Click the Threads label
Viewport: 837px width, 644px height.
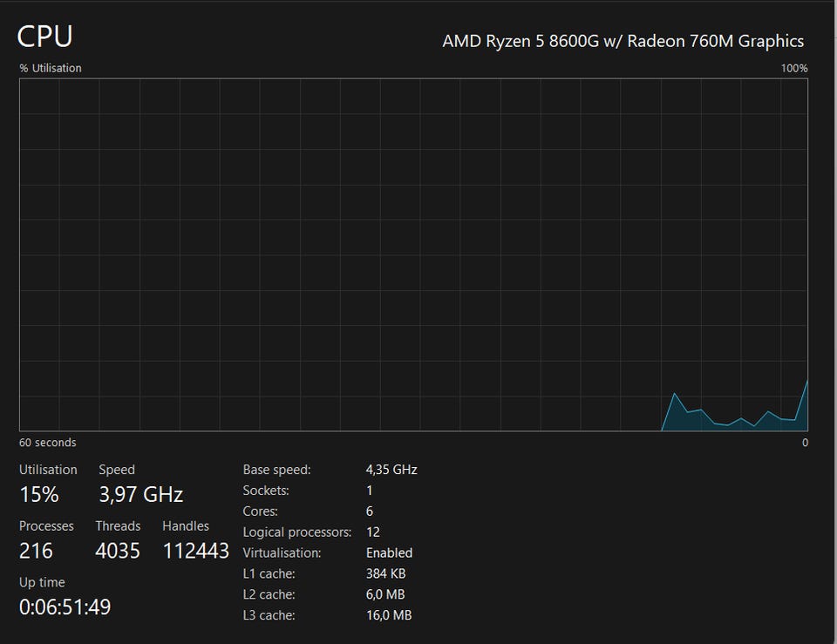[118, 526]
